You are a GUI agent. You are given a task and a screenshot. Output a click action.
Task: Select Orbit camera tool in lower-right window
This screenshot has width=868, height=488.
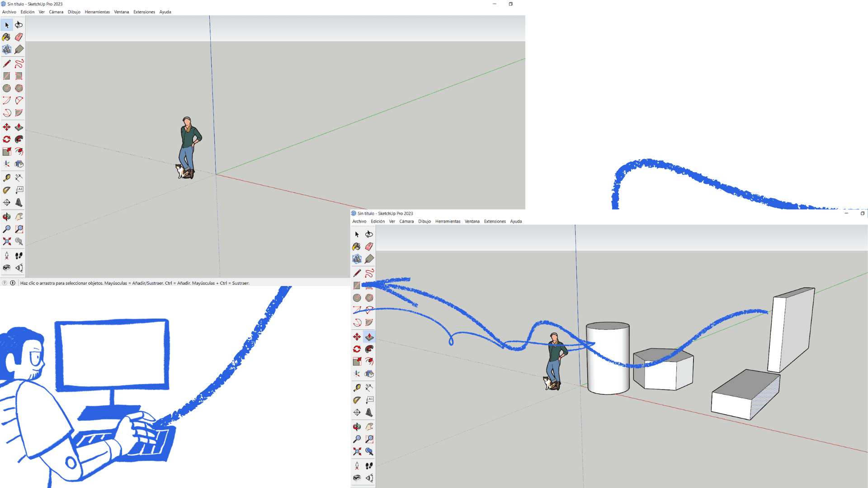pyautogui.click(x=357, y=427)
